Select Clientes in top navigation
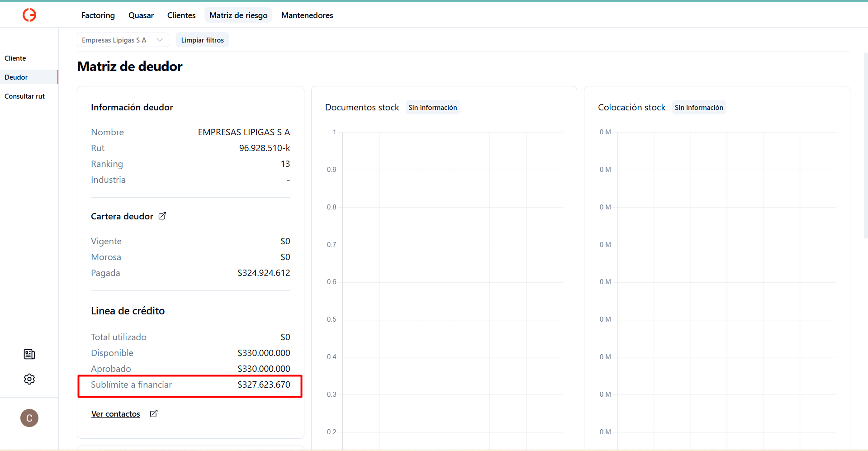 pyautogui.click(x=181, y=15)
